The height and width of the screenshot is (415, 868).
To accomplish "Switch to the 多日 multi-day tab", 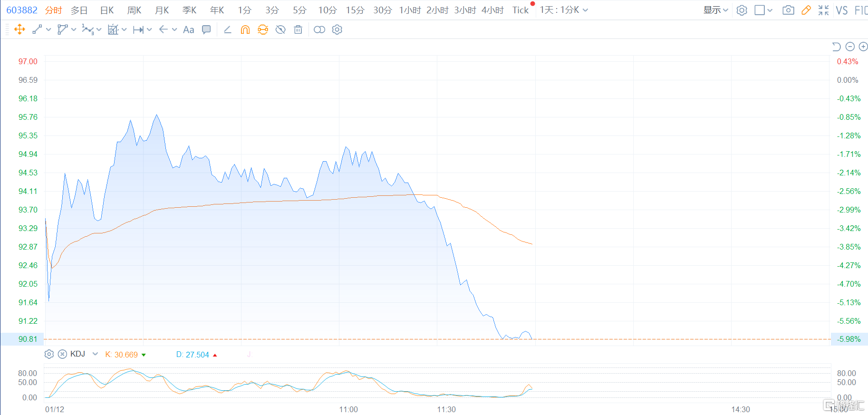I will coord(79,10).
